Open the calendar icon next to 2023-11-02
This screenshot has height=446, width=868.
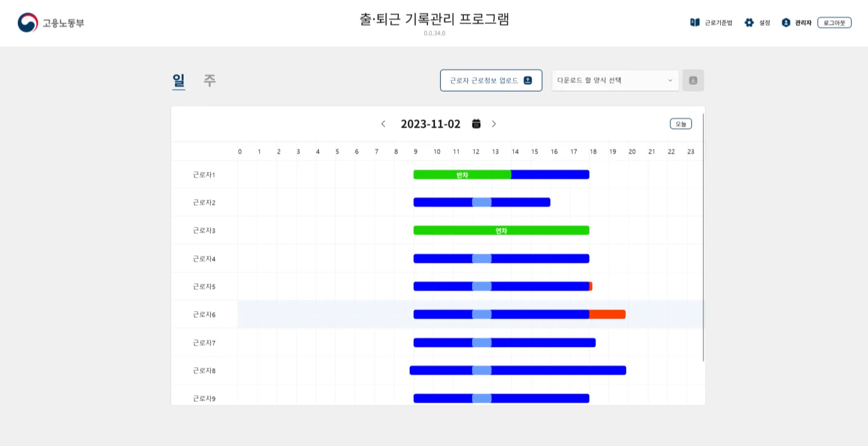(477, 124)
